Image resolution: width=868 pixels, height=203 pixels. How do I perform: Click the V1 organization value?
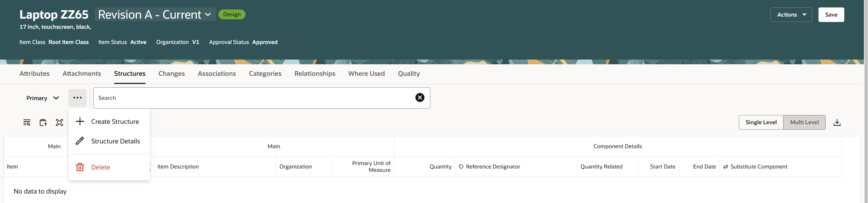[196, 42]
